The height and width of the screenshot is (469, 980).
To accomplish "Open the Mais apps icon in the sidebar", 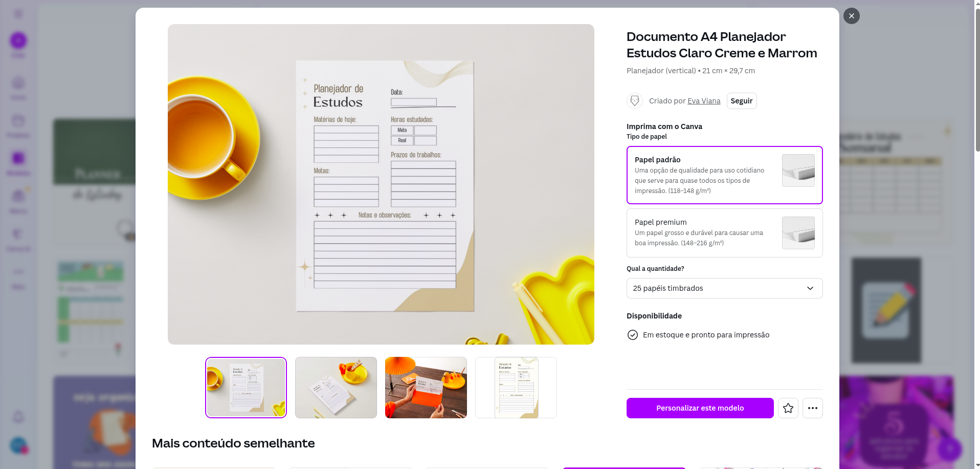I will click(18, 276).
